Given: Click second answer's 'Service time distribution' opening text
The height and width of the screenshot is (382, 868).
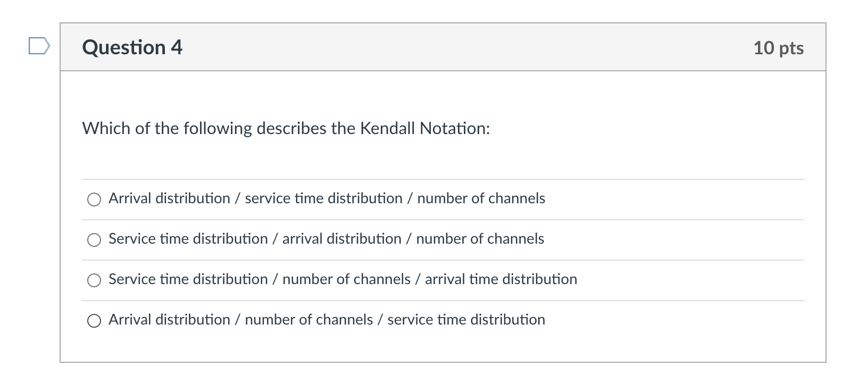Looking at the screenshot, I should (188, 239).
